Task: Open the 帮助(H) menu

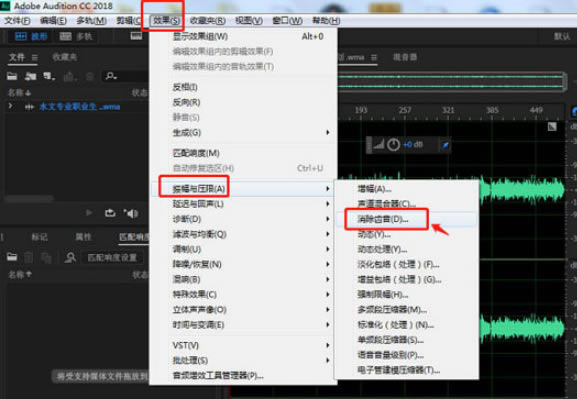Action: [x=326, y=21]
